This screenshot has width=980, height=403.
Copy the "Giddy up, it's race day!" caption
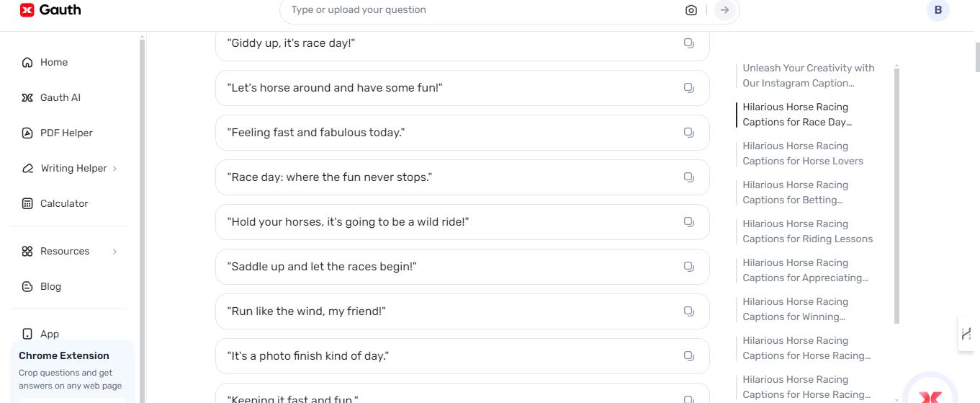click(689, 43)
